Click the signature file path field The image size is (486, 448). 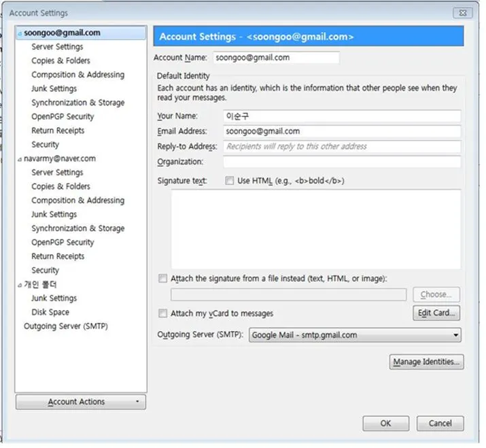click(x=289, y=294)
